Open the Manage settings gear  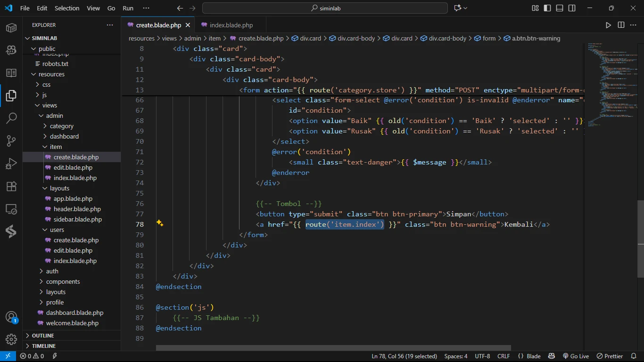11,339
